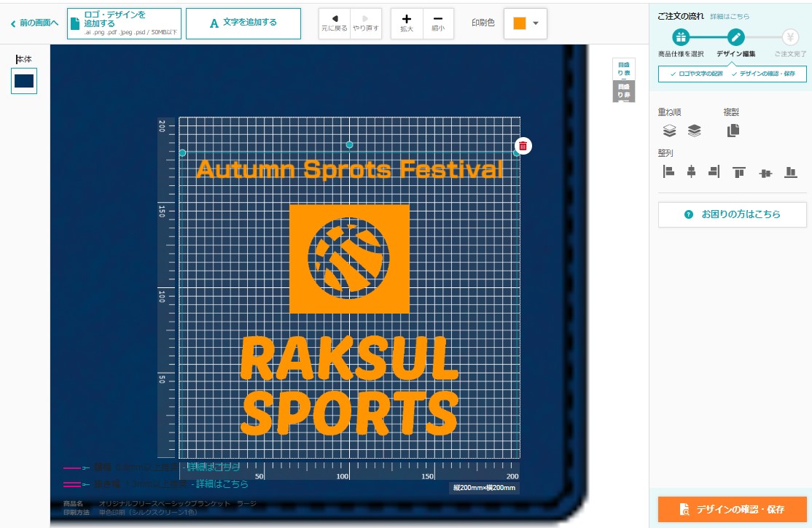Click the 縦200mm×横200mm size label
This screenshot has width=812, height=528.
click(484, 488)
